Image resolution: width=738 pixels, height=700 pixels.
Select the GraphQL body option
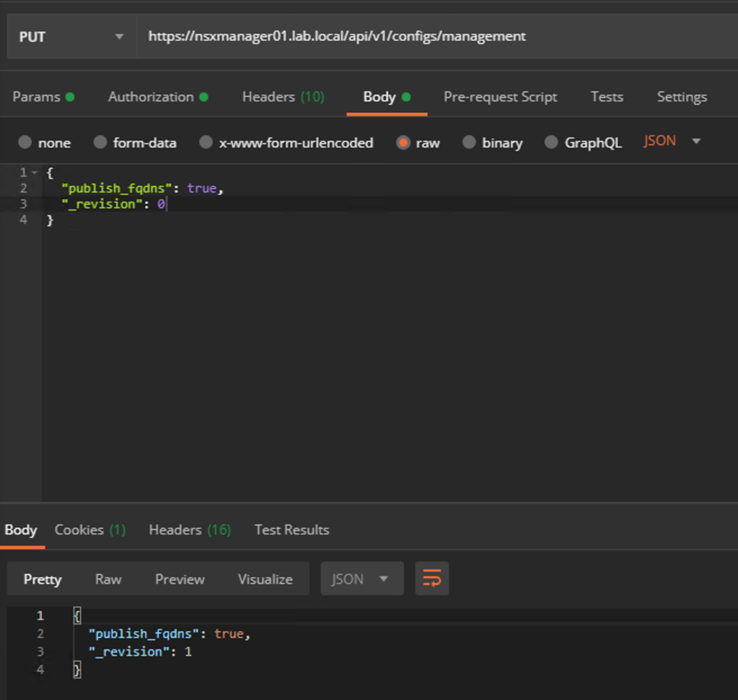(x=551, y=142)
